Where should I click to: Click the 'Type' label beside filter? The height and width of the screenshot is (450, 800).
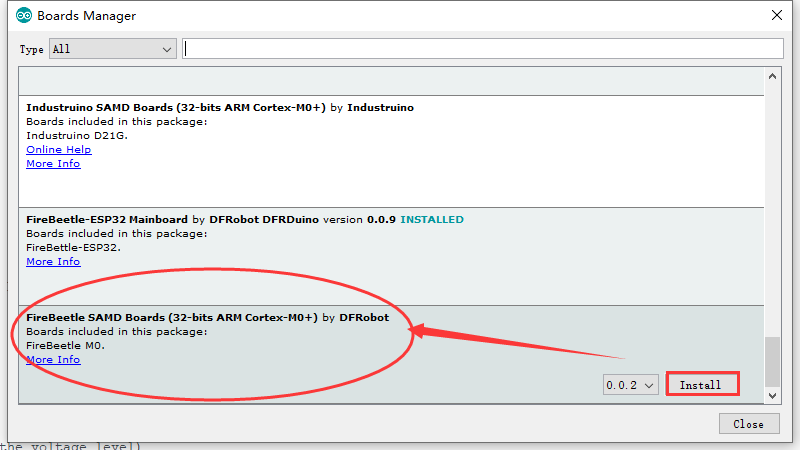(32, 49)
